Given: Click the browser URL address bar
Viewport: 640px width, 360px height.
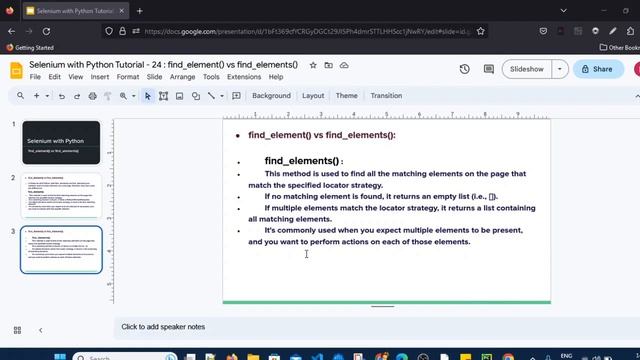Looking at the screenshot, I should click(x=307, y=31).
